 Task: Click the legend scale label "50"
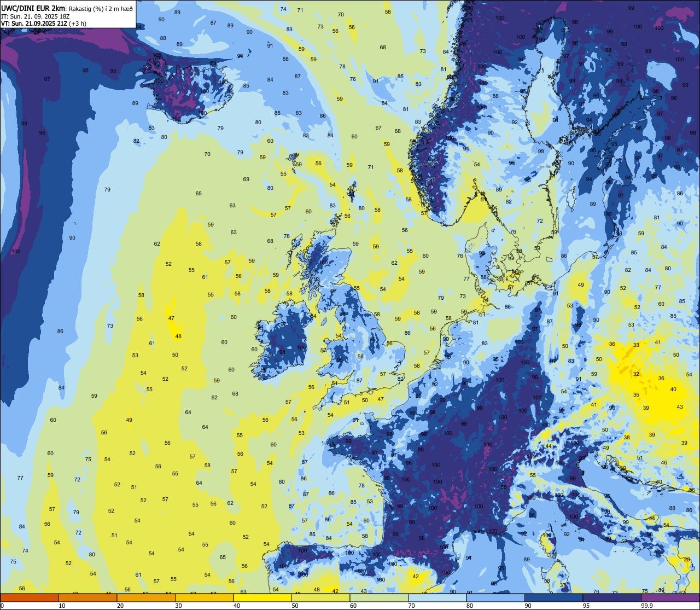(295, 606)
